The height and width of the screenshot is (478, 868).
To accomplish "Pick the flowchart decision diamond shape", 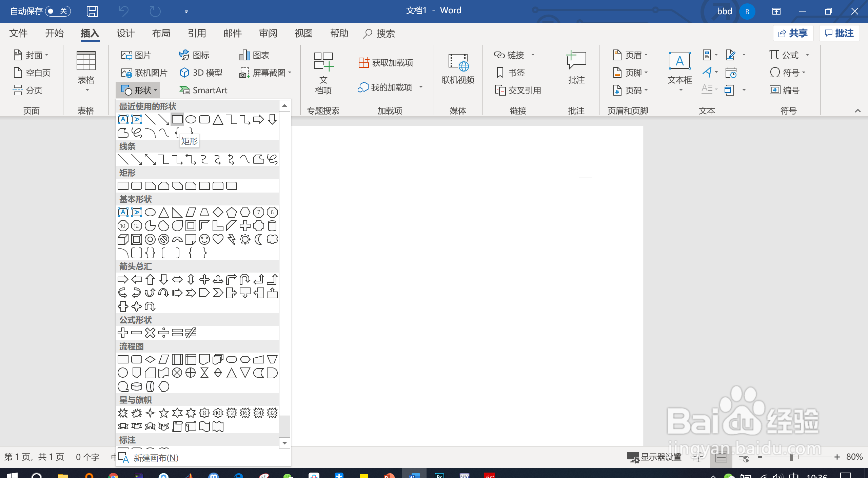I will click(150, 359).
